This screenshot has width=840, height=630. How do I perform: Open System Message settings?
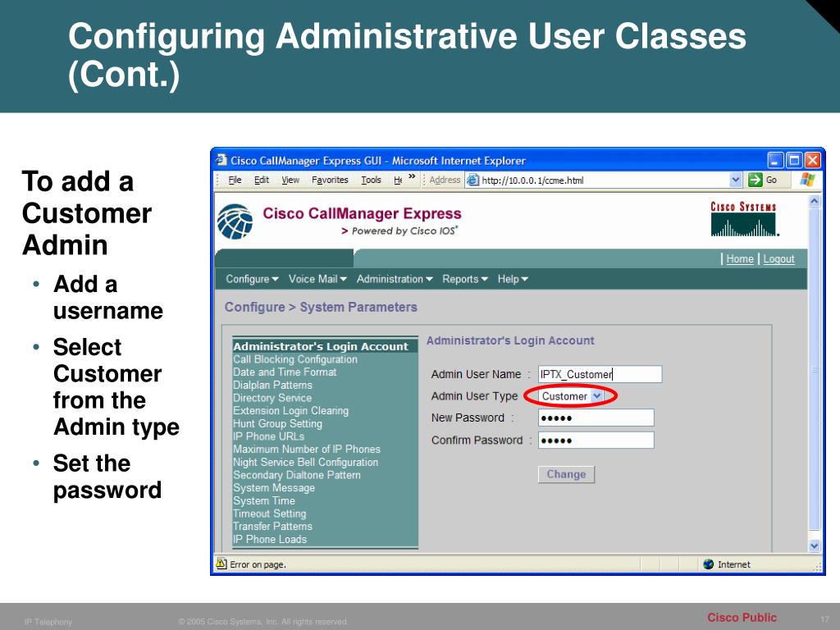coord(274,488)
